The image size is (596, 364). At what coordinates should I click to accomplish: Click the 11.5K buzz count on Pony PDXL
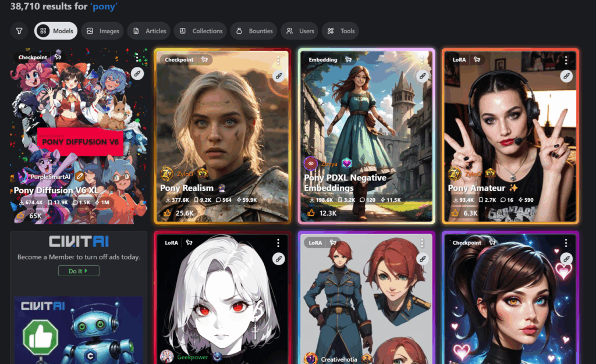[391, 199]
